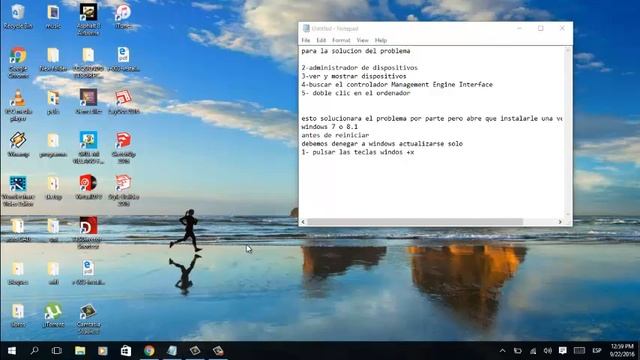Screen dimensions: 640x360
Task: Click the Notepad title bar 'Untitled - Notepad'
Action: pos(335,28)
